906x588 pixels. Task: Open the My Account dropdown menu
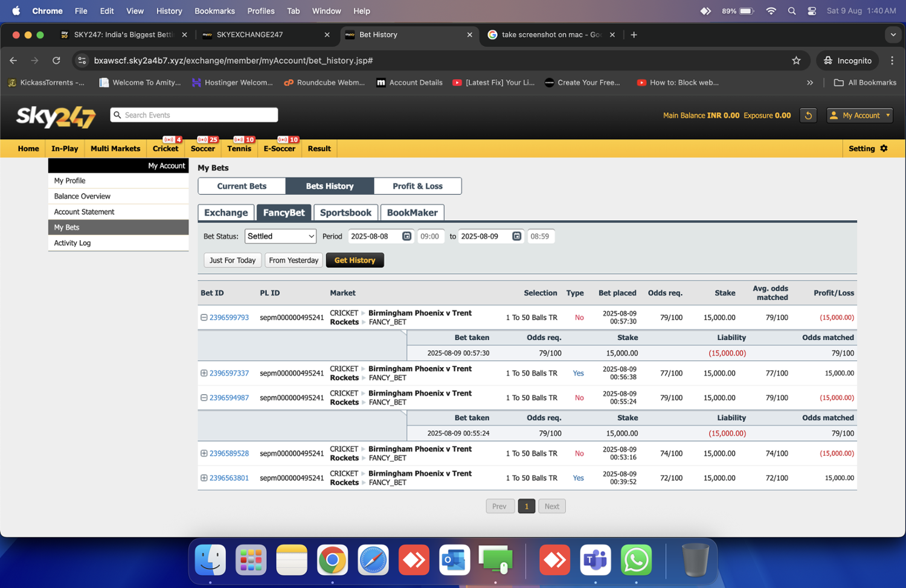point(859,115)
